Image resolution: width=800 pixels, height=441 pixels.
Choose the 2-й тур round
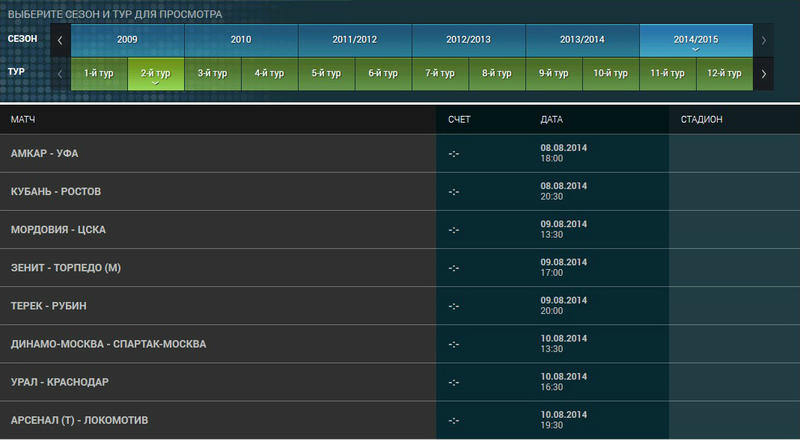pyautogui.click(x=156, y=74)
